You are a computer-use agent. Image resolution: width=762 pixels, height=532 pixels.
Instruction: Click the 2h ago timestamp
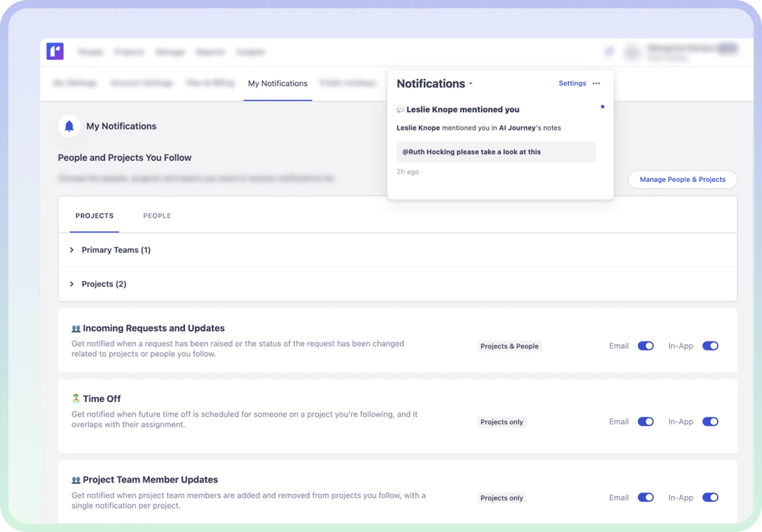[x=408, y=172]
